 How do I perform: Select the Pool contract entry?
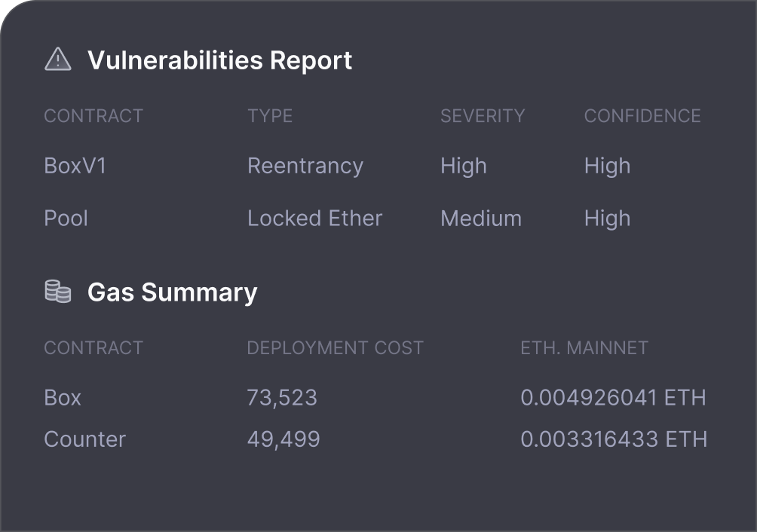(x=66, y=219)
